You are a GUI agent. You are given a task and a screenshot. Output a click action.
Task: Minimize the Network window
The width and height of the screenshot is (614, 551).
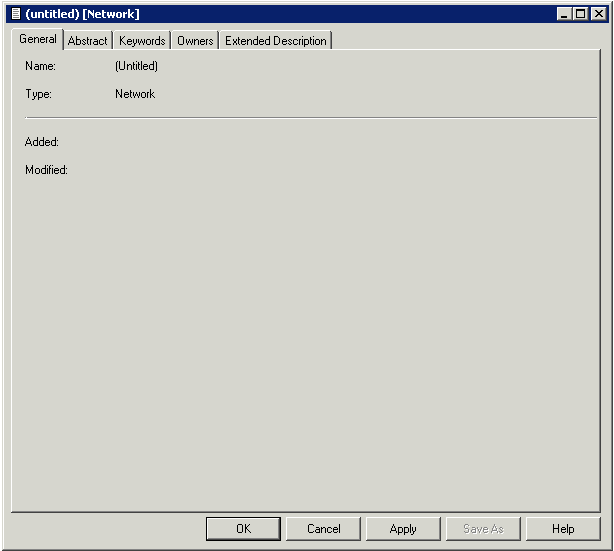566,14
